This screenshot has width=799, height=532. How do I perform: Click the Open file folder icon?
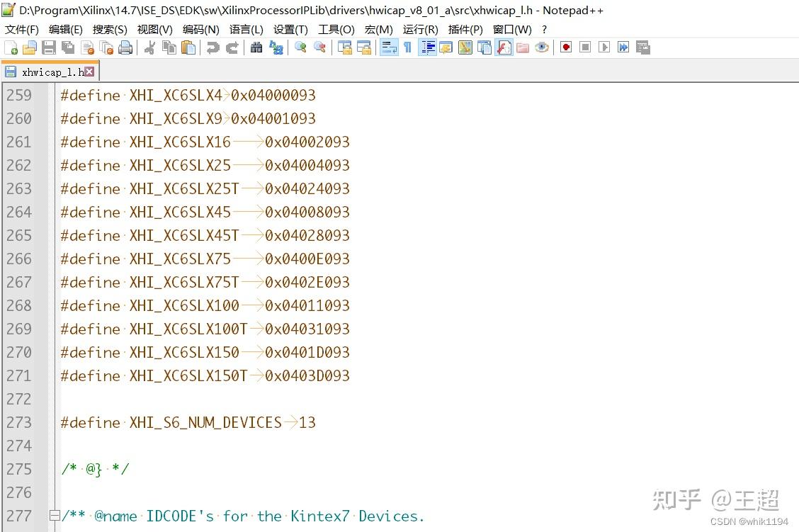[30, 48]
